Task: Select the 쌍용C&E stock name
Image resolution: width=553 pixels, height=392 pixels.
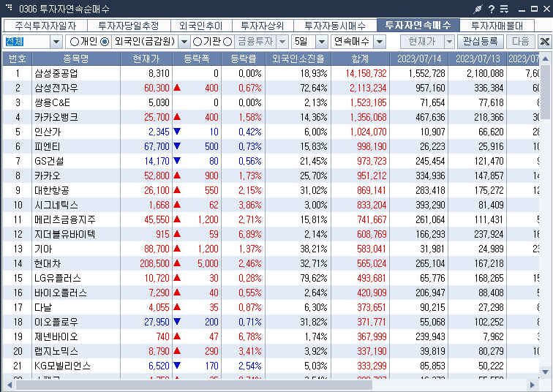Action: click(x=52, y=102)
